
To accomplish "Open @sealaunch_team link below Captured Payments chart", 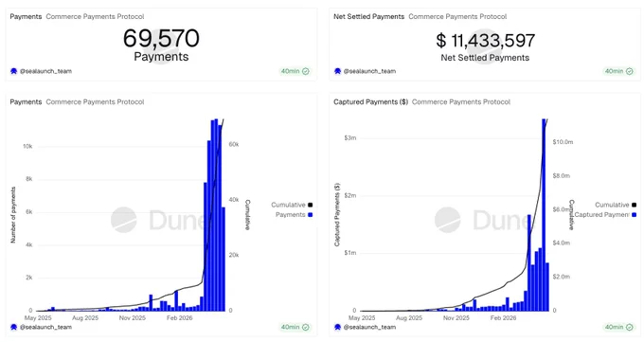I will pos(369,327).
